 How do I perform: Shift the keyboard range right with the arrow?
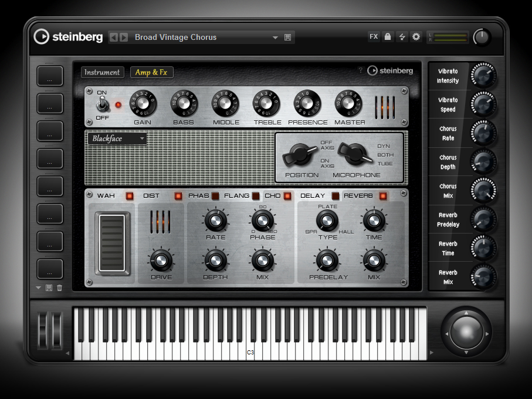coord(432,353)
